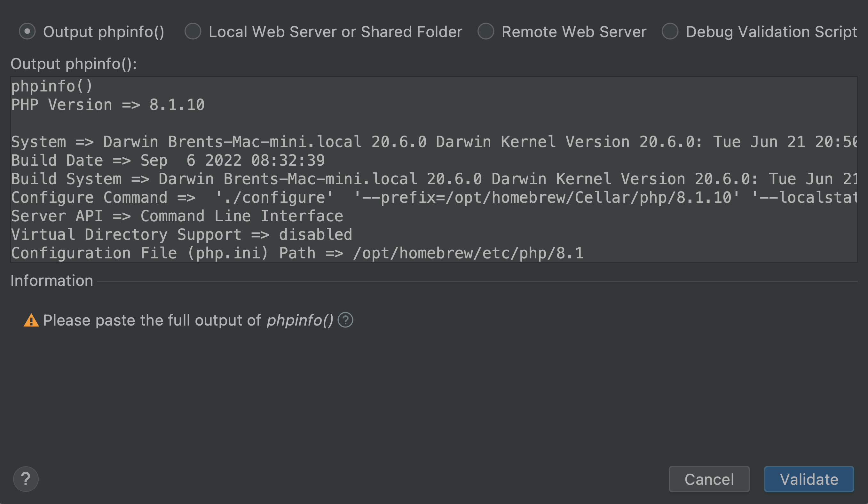Place cursor on Virtual Directory Support line

pos(182,235)
